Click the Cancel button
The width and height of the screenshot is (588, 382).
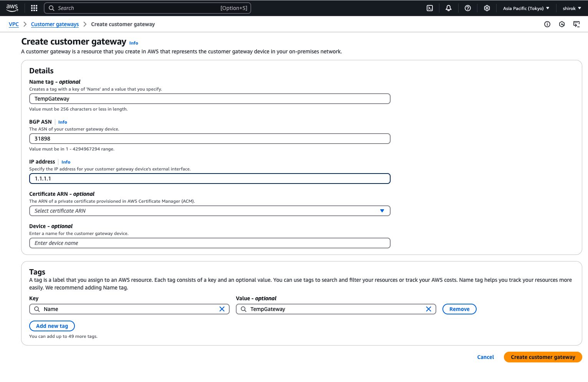[485, 357]
